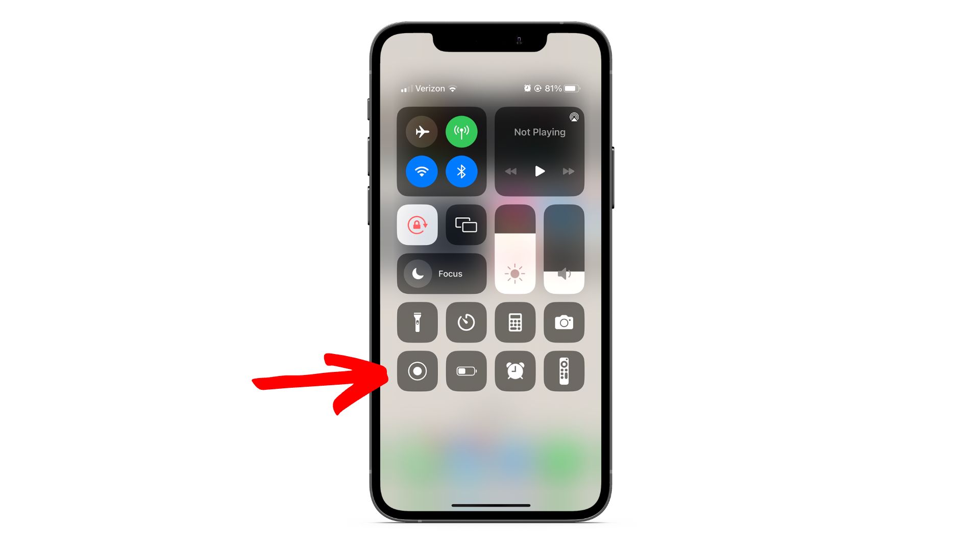Open the timer control
The height and width of the screenshot is (551, 980).
coord(467,322)
